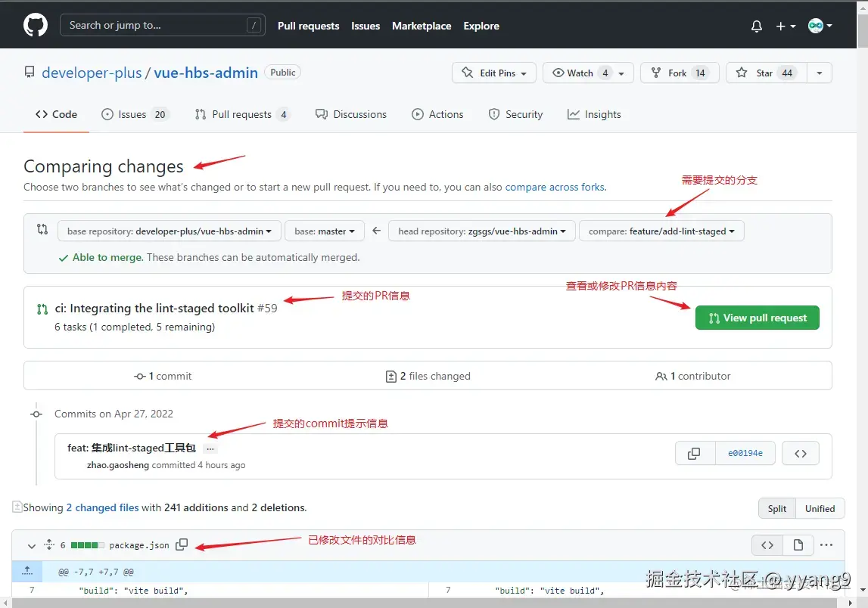Switch to the Code tab
This screenshot has height=608, width=868.
pos(56,114)
